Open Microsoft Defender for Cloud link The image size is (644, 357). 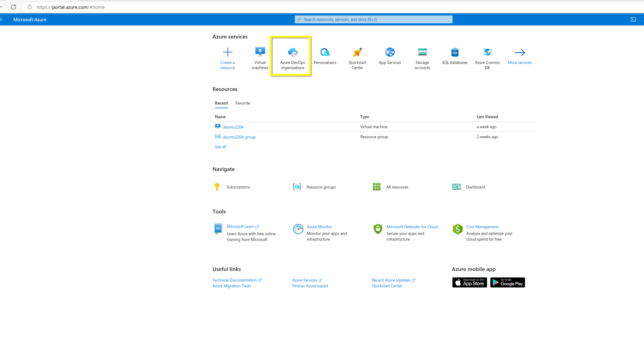click(x=412, y=227)
